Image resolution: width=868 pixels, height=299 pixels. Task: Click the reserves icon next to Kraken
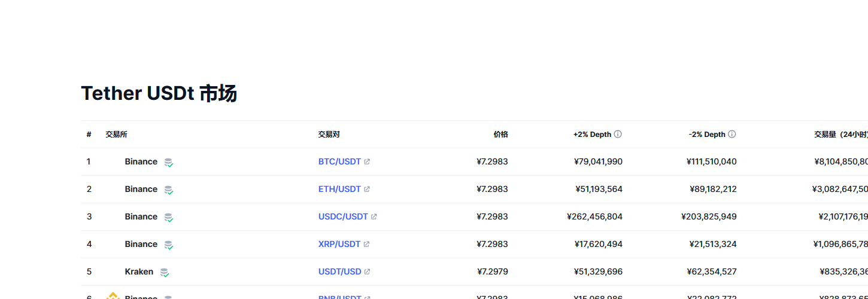[164, 272]
